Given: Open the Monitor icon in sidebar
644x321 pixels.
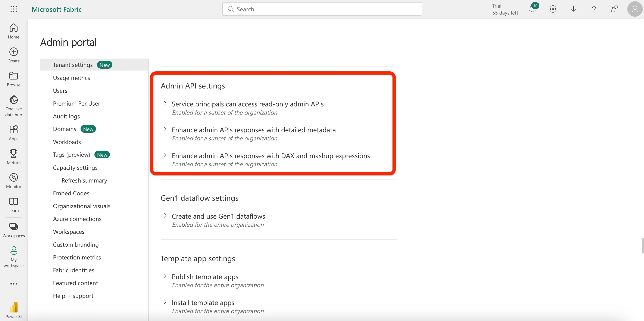Looking at the screenshot, I should click(14, 181).
